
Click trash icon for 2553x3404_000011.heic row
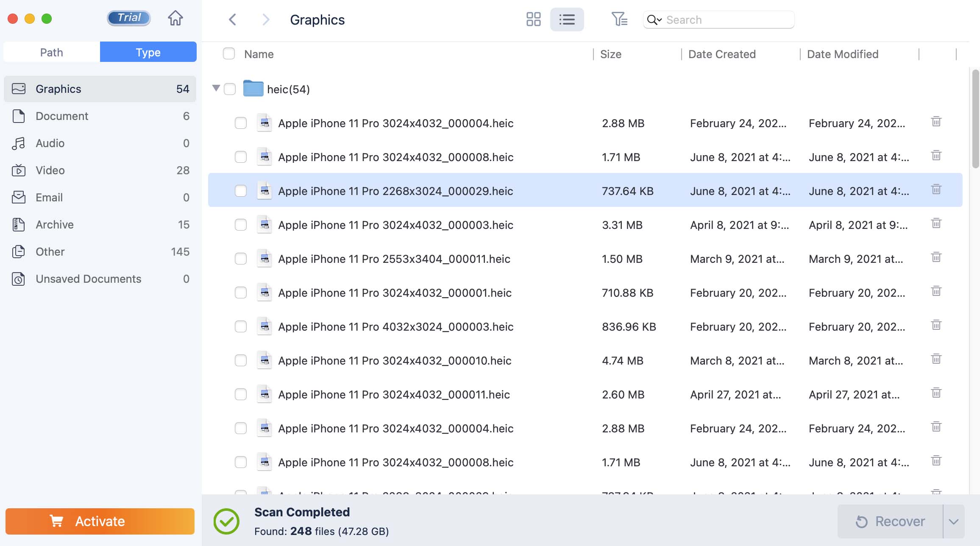pos(936,257)
